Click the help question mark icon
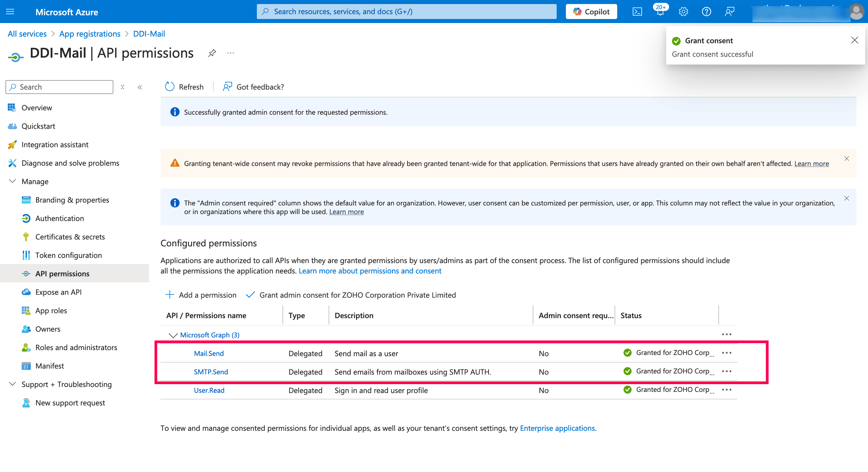This screenshot has height=472, width=868. (706, 12)
